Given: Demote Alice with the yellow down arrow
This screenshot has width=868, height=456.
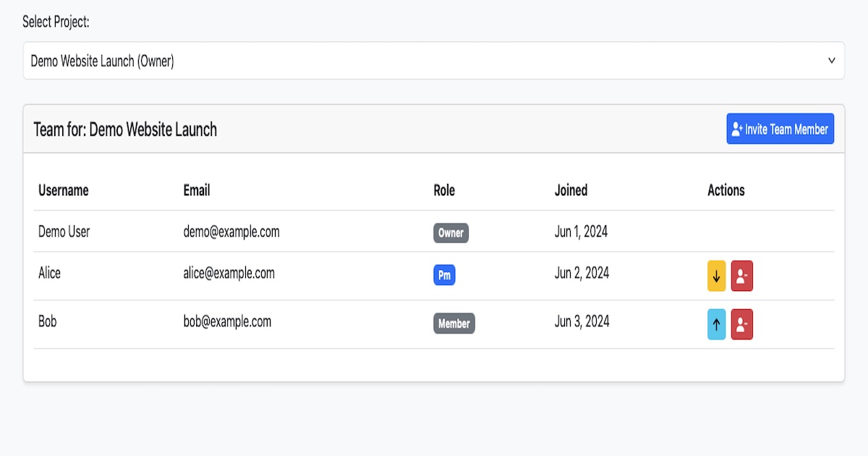Looking at the screenshot, I should (716, 276).
